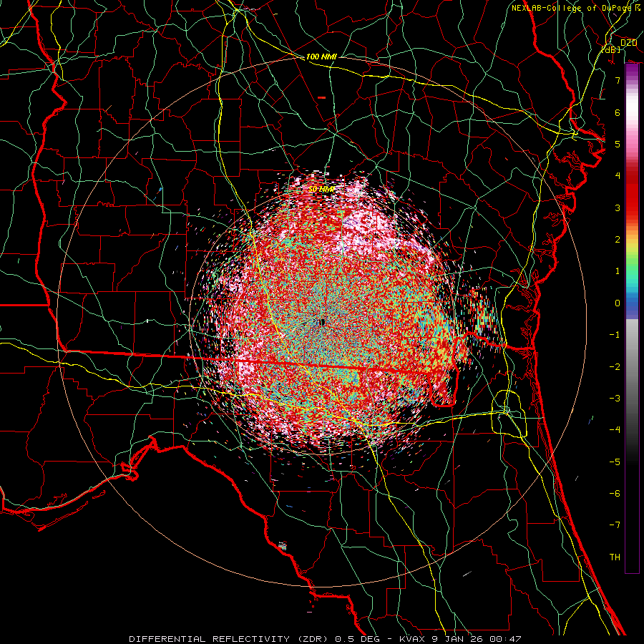Click the 6 value on color scale
Viewport: 644px width, 644px height.
(x=618, y=112)
